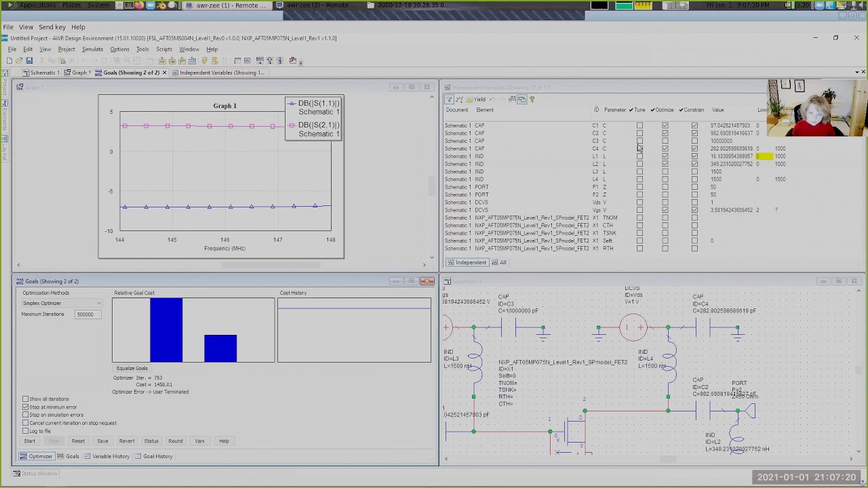The image size is (868, 488).
Task: Click the Status Window icon
Action: tap(16, 474)
